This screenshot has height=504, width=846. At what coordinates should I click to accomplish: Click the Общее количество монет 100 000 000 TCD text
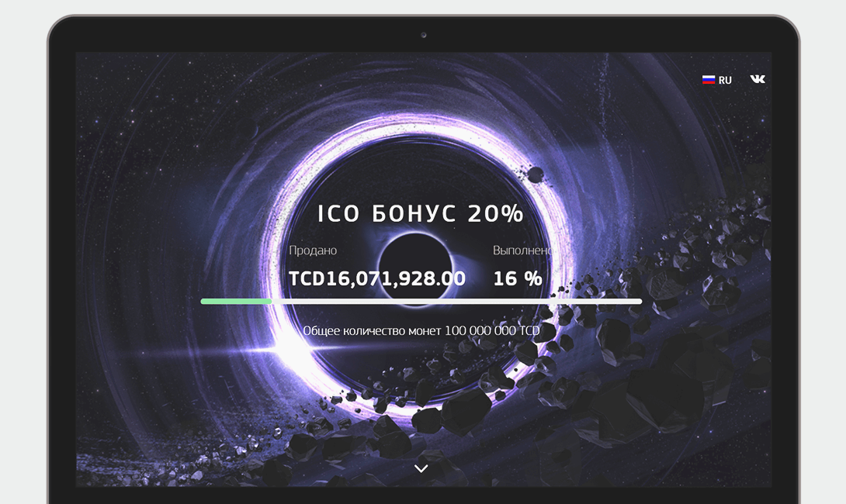421,330
